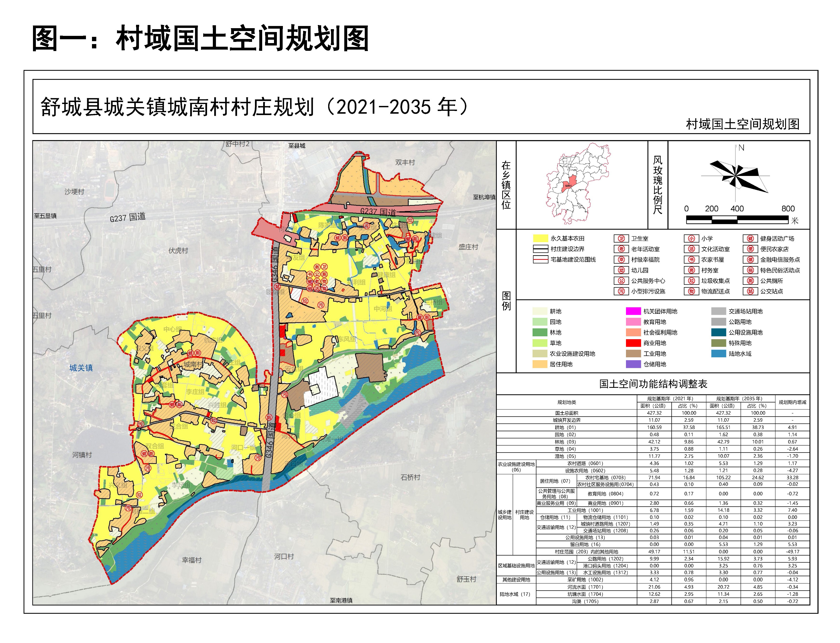This screenshot has height=643, width=840.
Task: Click the 公共服务中心 legend icon
Action: (x=621, y=280)
